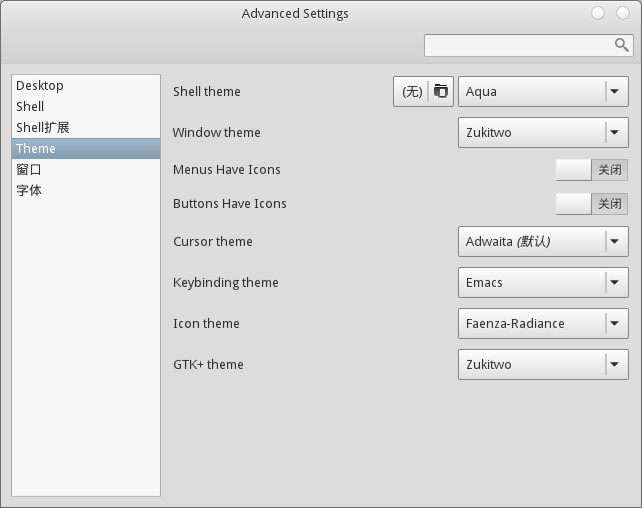Click the first window control button
Screen dimensions: 642x508
598,13
